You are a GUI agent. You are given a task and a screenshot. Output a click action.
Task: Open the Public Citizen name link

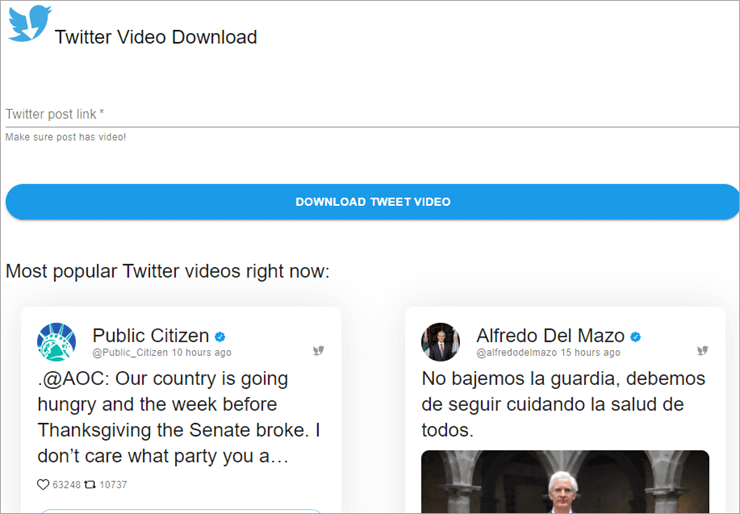click(x=151, y=336)
